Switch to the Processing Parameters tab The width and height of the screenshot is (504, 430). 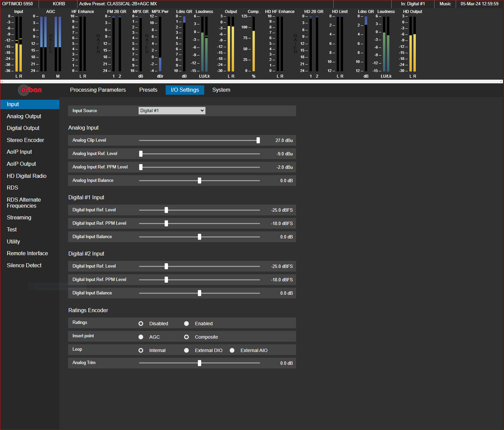tap(98, 90)
